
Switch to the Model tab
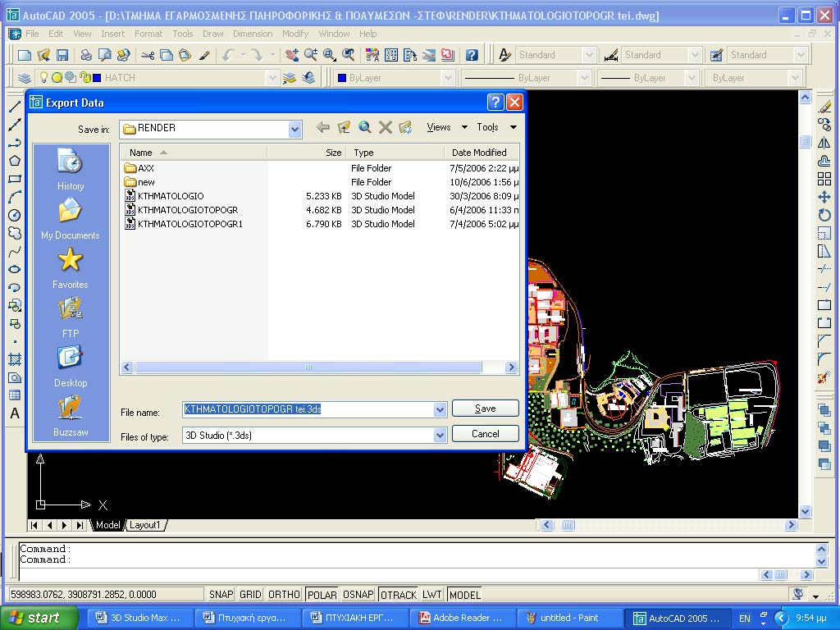(107, 525)
